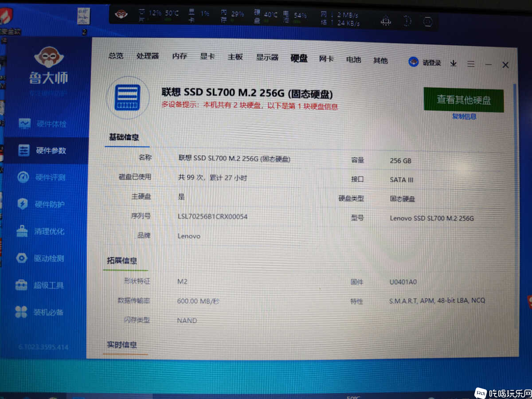This screenshot has width=532, height=399.
Task: Click the flash type value NAND
Action: point(187,321)
